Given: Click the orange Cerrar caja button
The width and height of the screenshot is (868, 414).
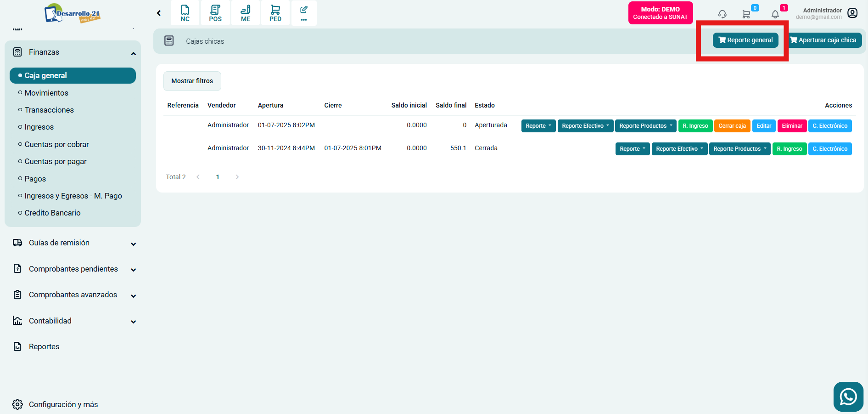Looking at the screenshot, I should coord(732,126).
